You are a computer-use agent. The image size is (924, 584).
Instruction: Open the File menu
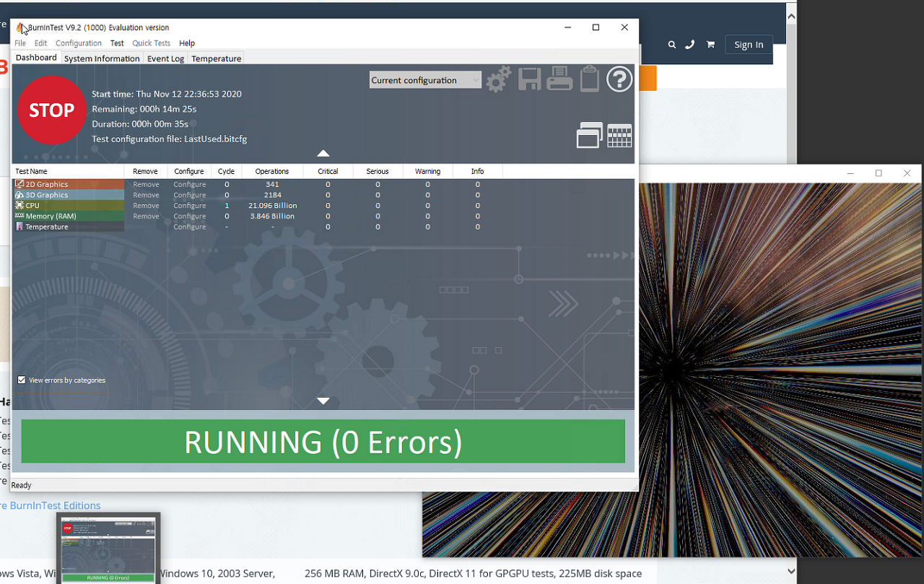coord(20,43)
